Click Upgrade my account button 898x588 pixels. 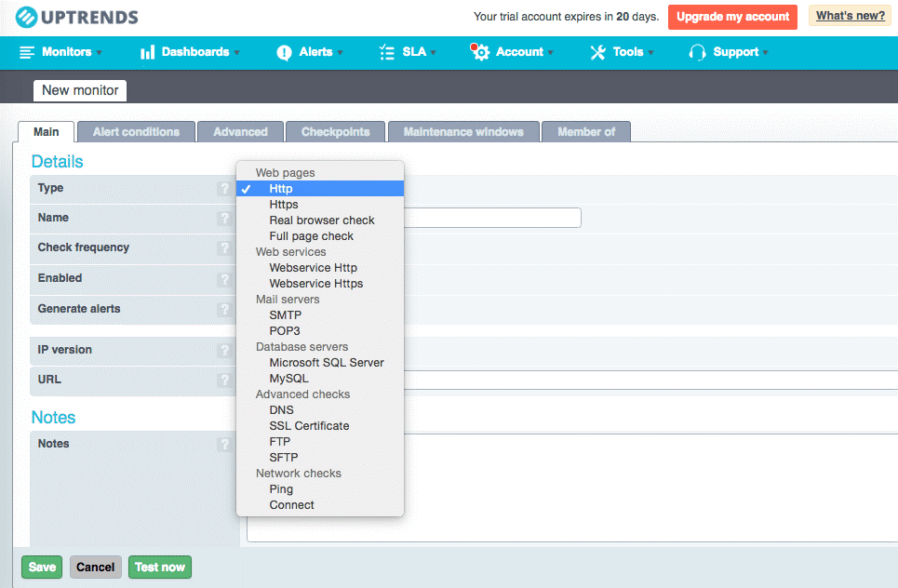pos(732,17)
